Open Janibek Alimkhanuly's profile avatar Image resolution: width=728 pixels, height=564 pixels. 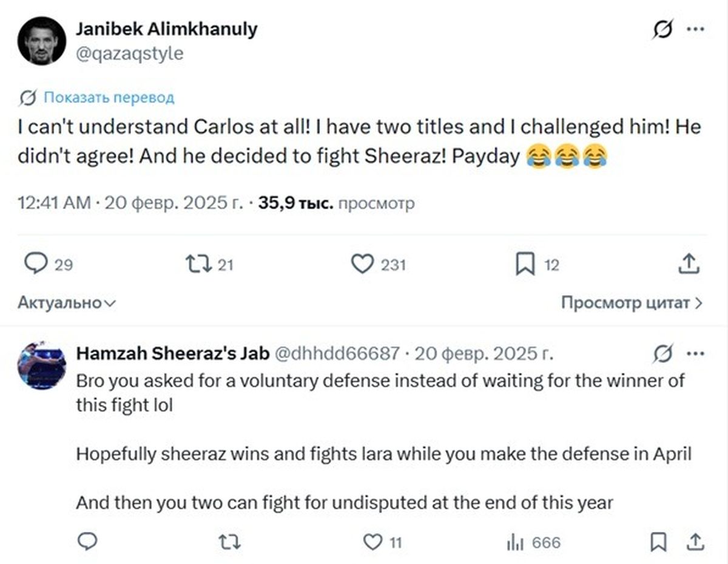coord(41,41)
